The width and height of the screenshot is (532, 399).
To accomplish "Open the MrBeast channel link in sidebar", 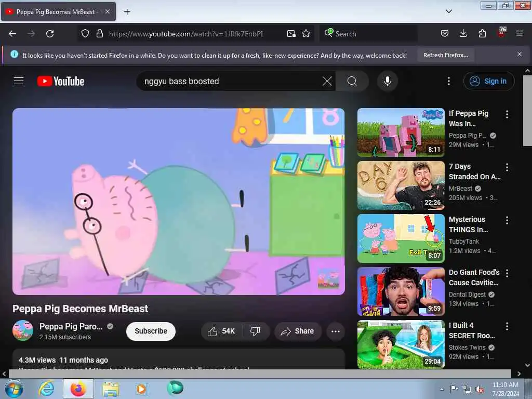I will tap(460, 188).
